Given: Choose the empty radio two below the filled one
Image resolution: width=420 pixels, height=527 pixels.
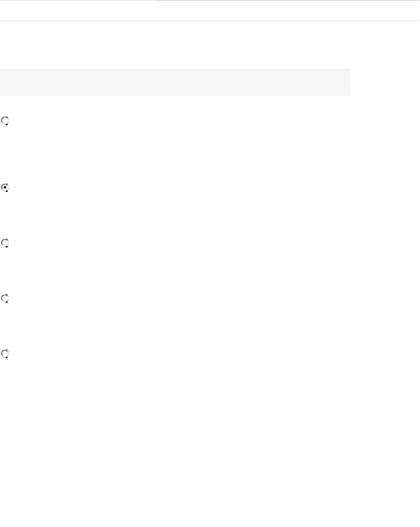Looking at the screenshot, I should coord(5,298).
